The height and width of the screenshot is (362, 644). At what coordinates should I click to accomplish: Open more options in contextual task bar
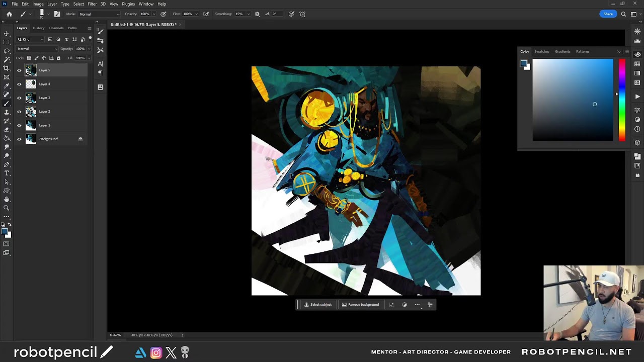(417, 305)
